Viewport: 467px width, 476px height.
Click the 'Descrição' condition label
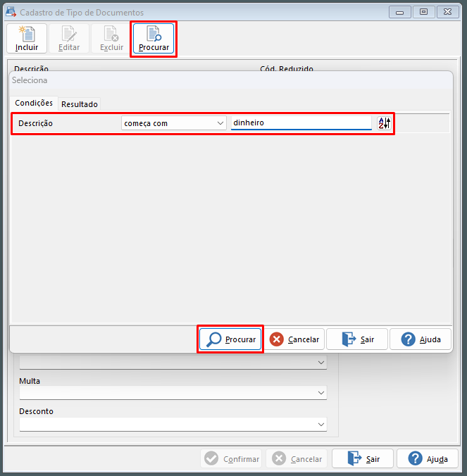(x=35, y=123)
